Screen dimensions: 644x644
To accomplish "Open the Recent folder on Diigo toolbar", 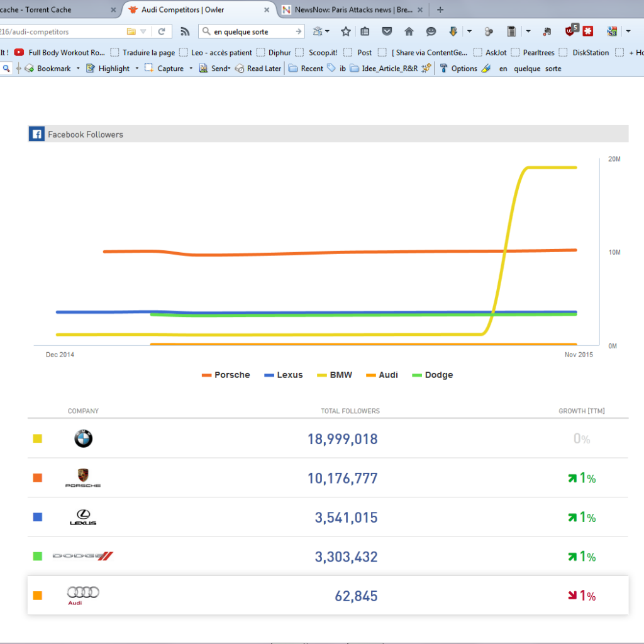I will click(306, 68).
